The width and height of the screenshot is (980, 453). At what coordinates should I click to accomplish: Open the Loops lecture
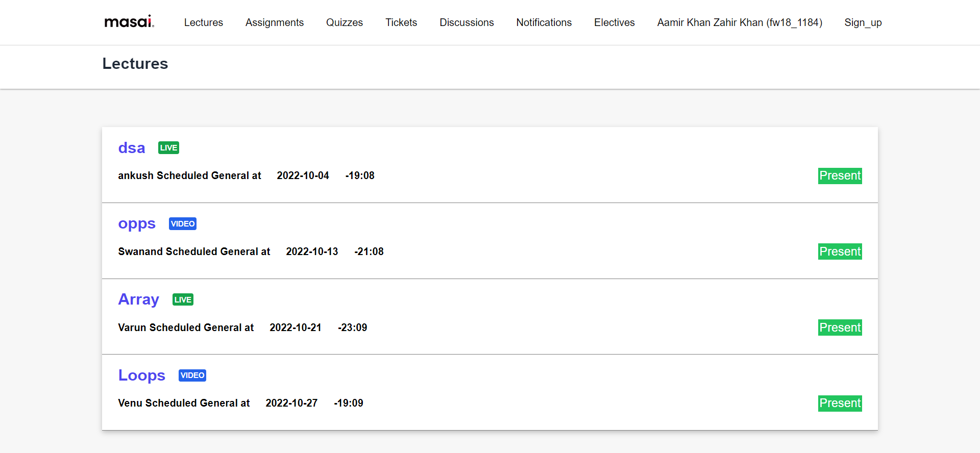click(x=141, y=375)
